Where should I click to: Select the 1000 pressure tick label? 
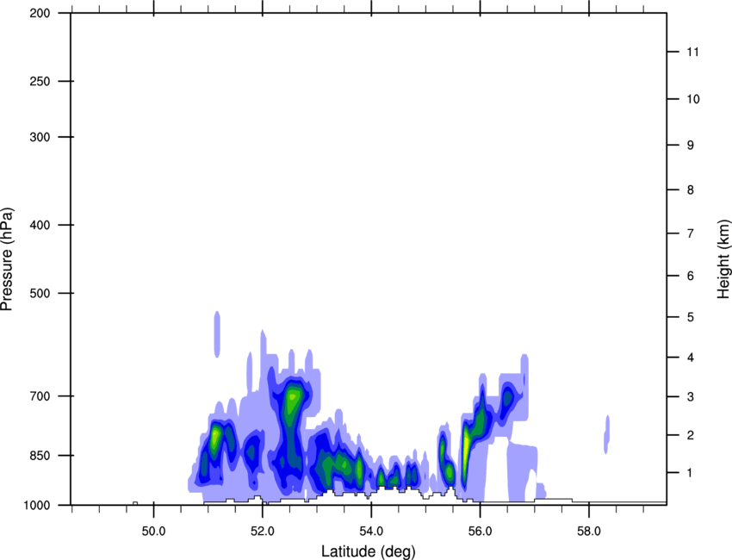click(36, 505)
